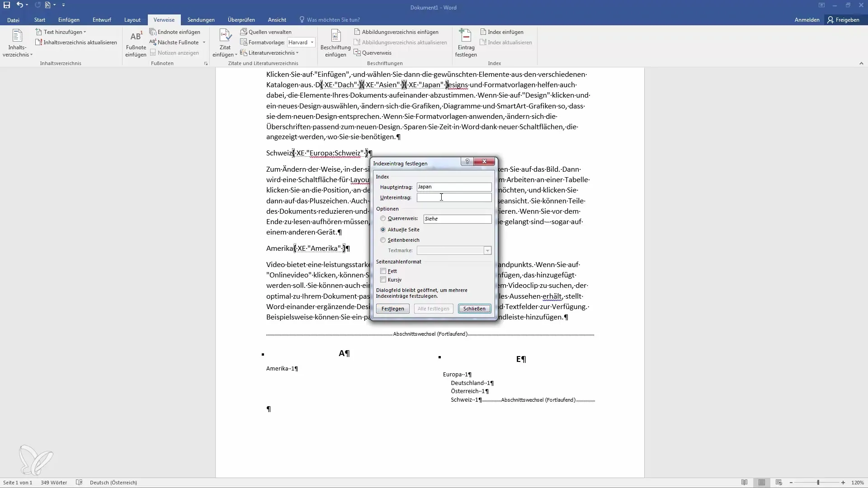Click the ribbon display options icon
The image size is (868, 488).
coord(821,5)
